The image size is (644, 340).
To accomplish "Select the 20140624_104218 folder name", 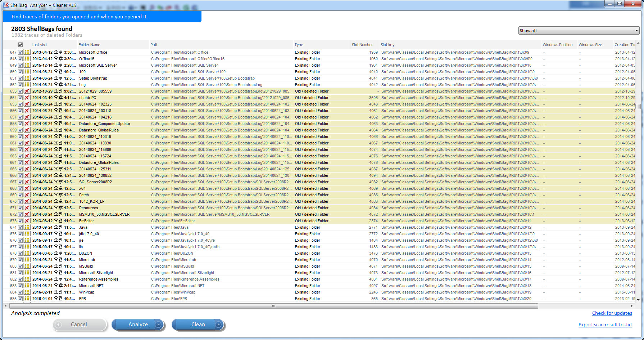I will pyautogui.click(x=95, y=117).
